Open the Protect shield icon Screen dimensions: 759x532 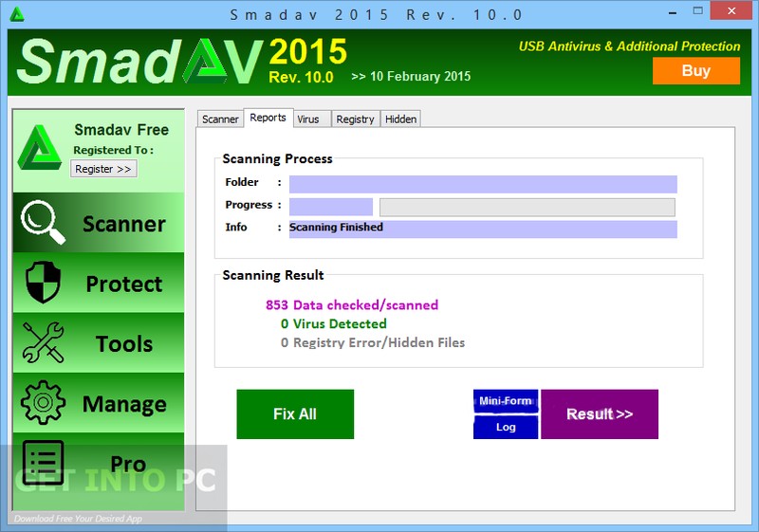pos(42,283)
